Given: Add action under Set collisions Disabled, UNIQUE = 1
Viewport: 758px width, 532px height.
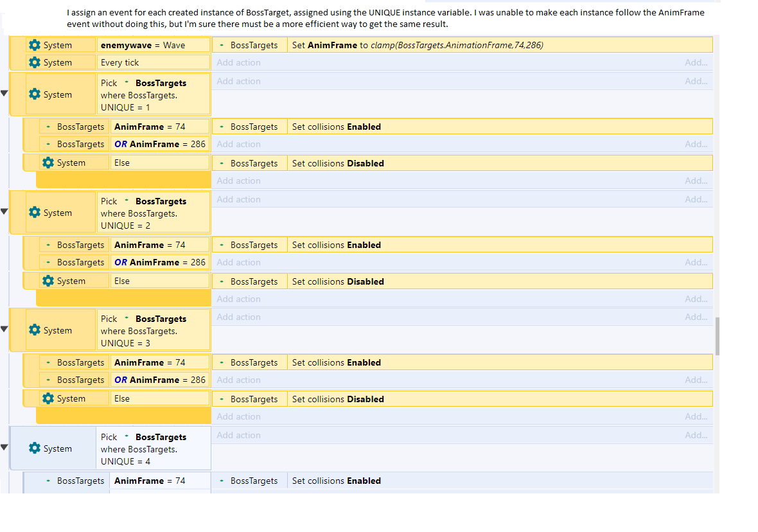Looking at the screenshot, I should [238, 181].
